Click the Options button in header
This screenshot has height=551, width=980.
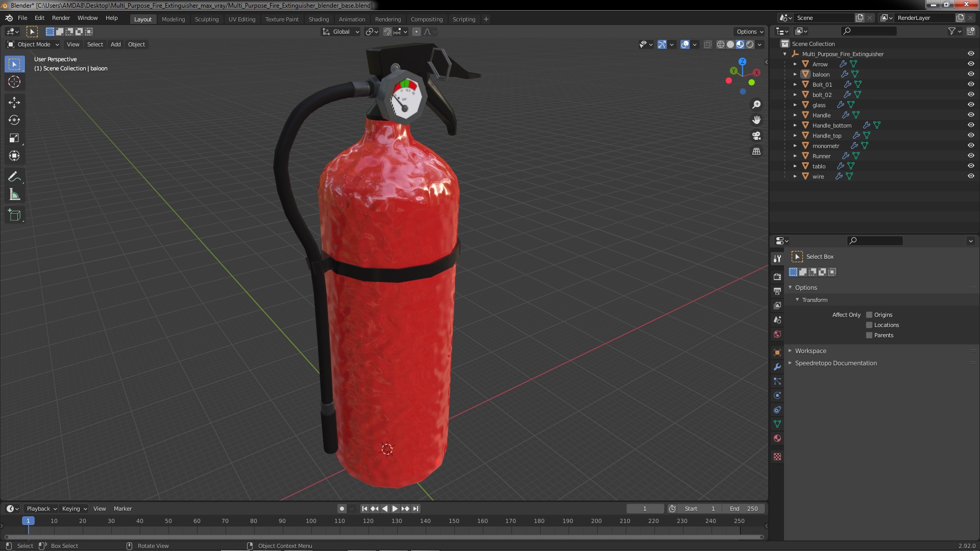(749, 32)
